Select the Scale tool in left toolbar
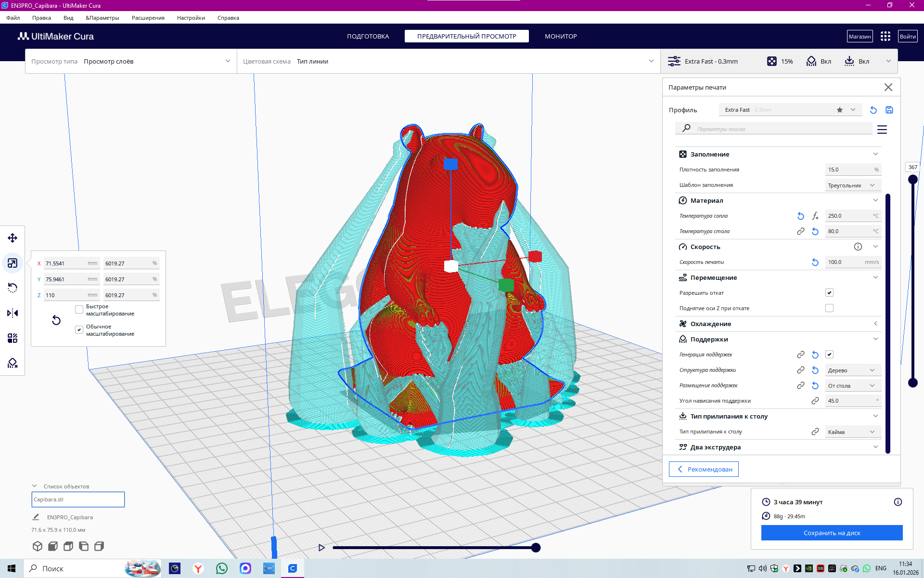 click(x=13, y=263)
